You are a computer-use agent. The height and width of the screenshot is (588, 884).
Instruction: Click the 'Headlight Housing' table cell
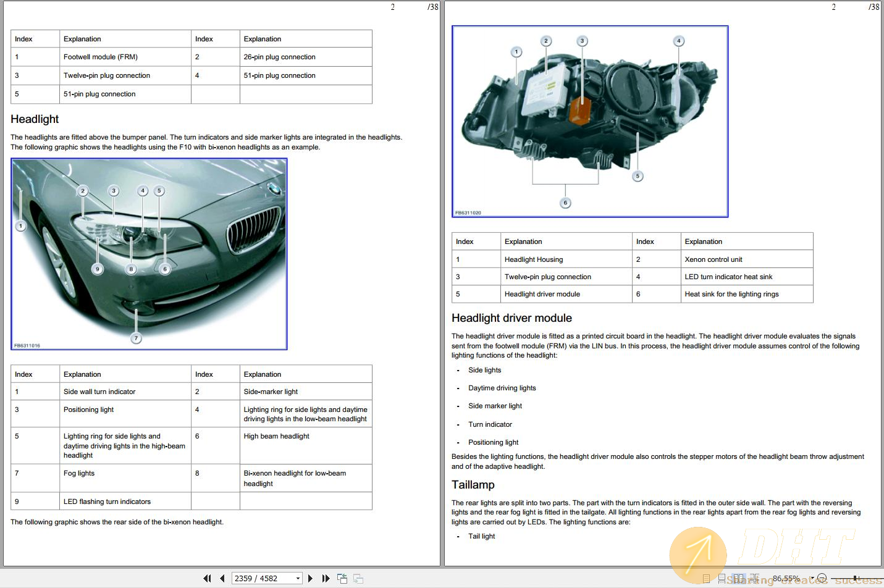566,259
